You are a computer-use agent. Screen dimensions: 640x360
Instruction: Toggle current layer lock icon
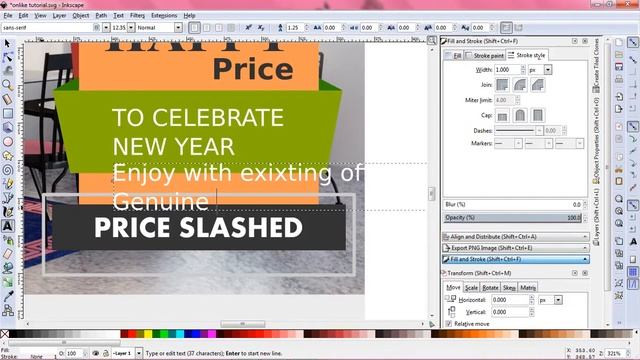coord(106,353)
